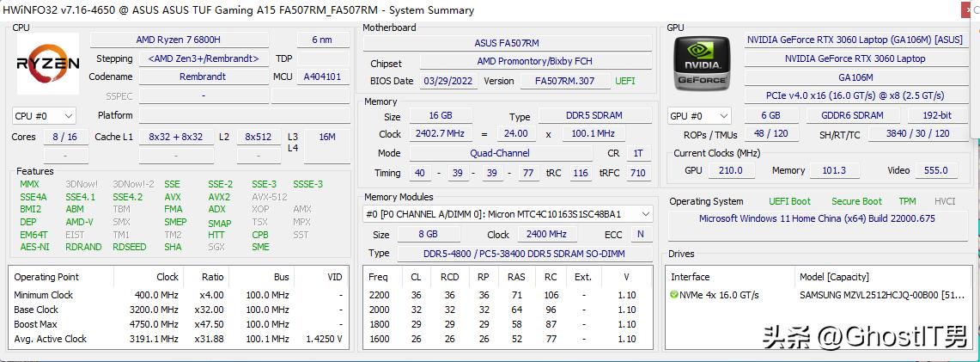The width and height of the screenshot is (980, 362).
Task: Click the green NVMe drive status icon
Action: point(674,295)
